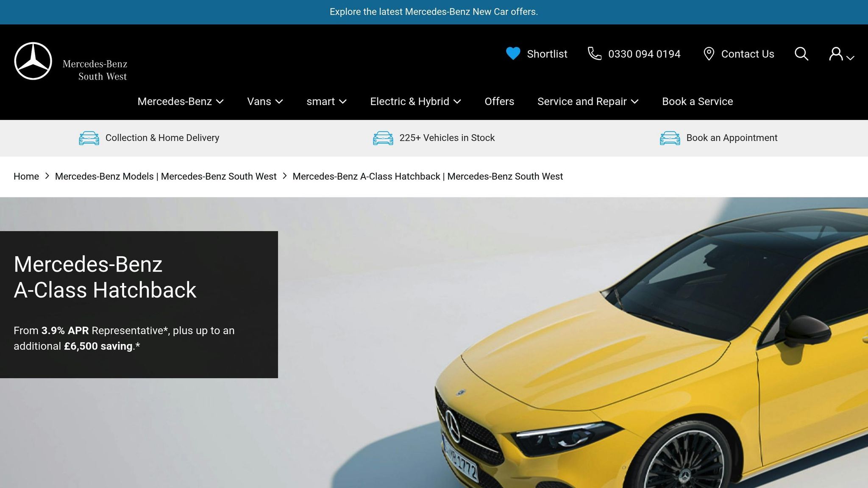868x488 pixels.
Task: Click the blue Shortlist heart icon
Action: pos(513,54)
